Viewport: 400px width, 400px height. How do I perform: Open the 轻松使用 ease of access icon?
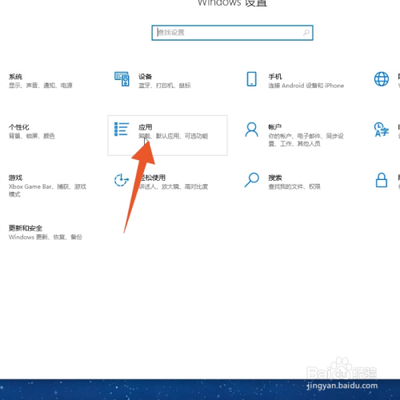coord(121,180)
